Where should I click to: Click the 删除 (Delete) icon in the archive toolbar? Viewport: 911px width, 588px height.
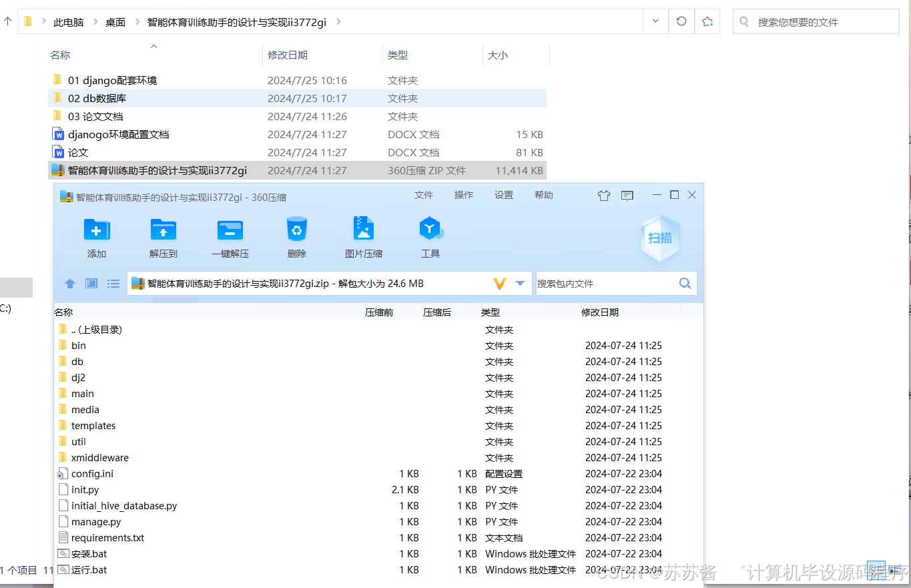click(x=296, y=237)
